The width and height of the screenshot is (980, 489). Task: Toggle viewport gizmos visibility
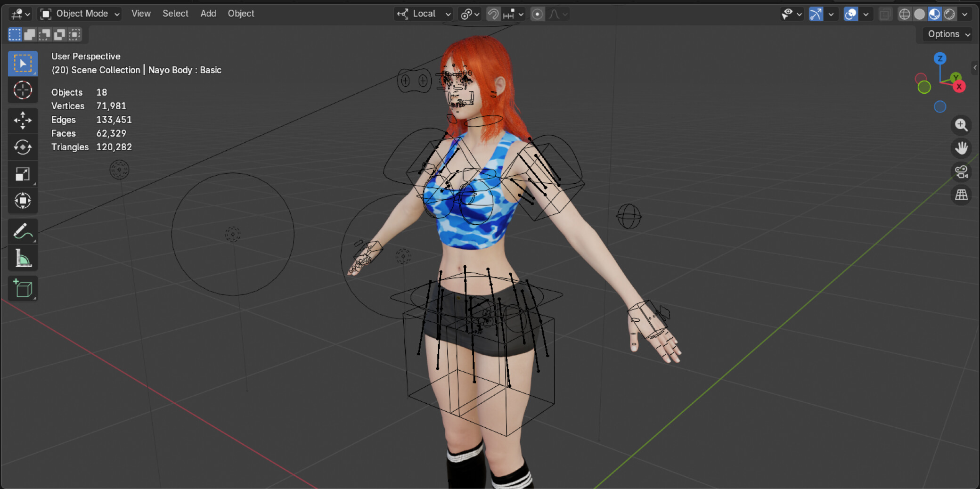(816, 14)
